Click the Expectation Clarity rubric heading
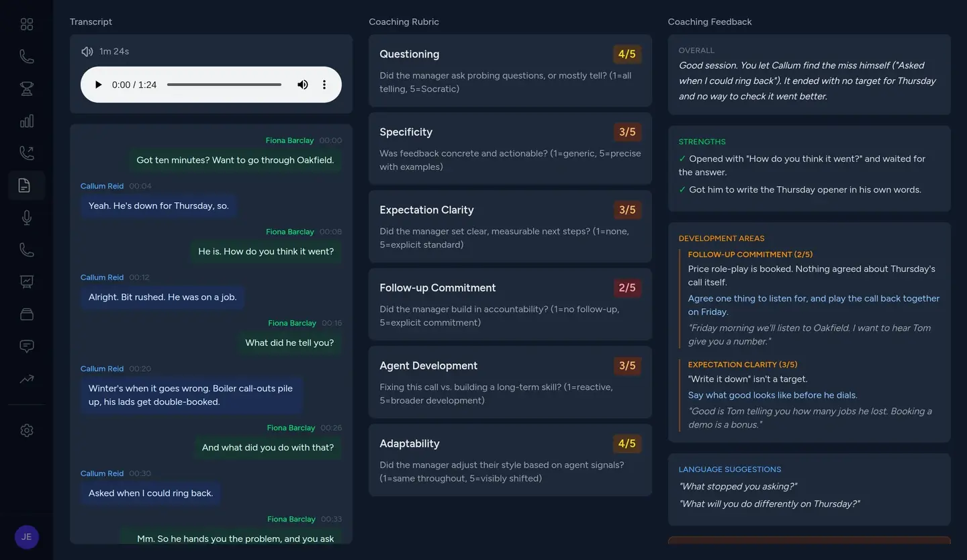Viewport: 967px width, 560px height. (426, 210)
